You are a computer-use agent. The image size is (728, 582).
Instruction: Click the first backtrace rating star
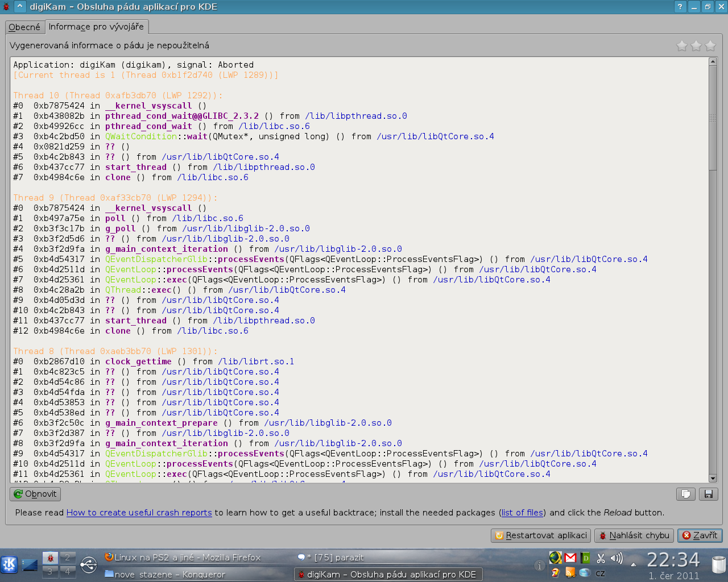point(682,45)
